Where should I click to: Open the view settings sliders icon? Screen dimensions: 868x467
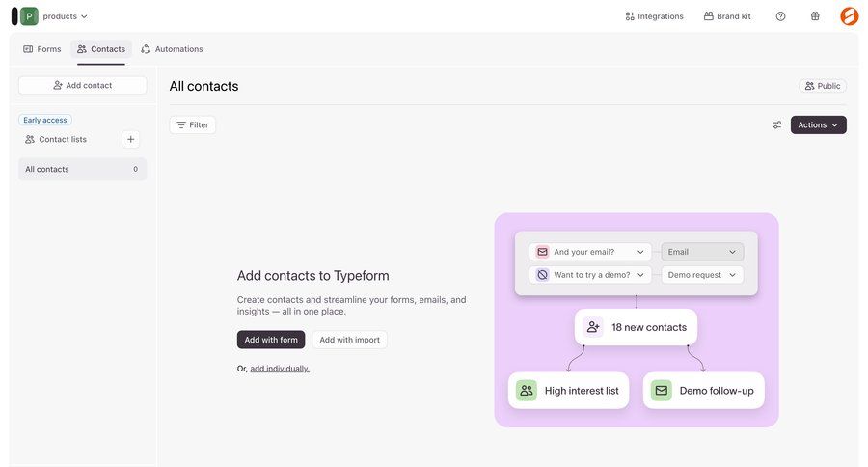click(x=776, y=124)
